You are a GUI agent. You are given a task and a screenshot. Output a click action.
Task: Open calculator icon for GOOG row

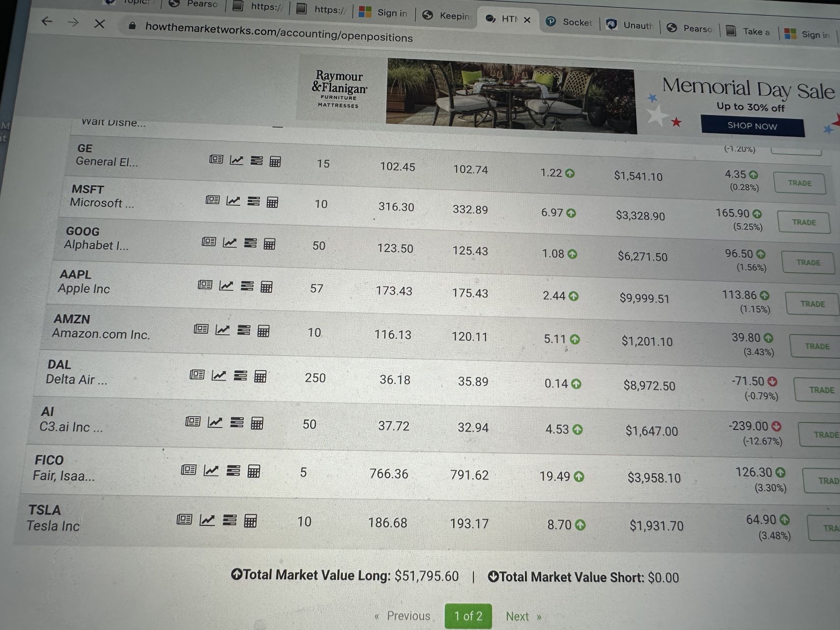tap(269, 244)
